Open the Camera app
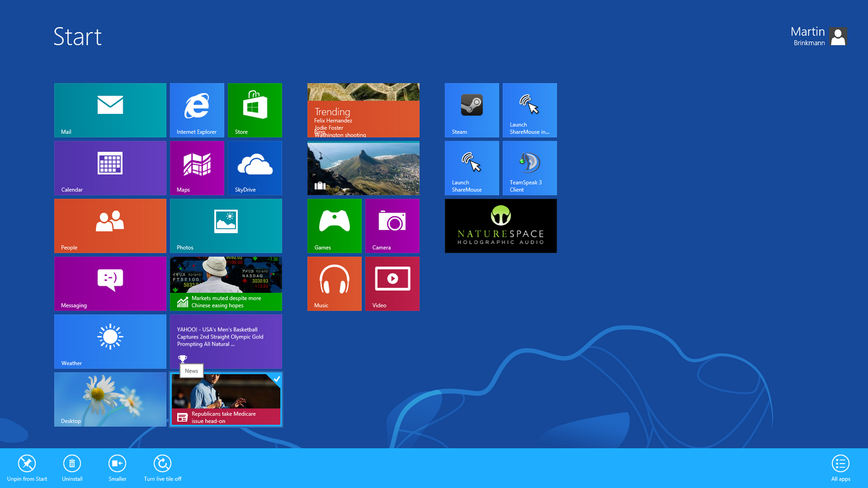 (x=392, y=226)
